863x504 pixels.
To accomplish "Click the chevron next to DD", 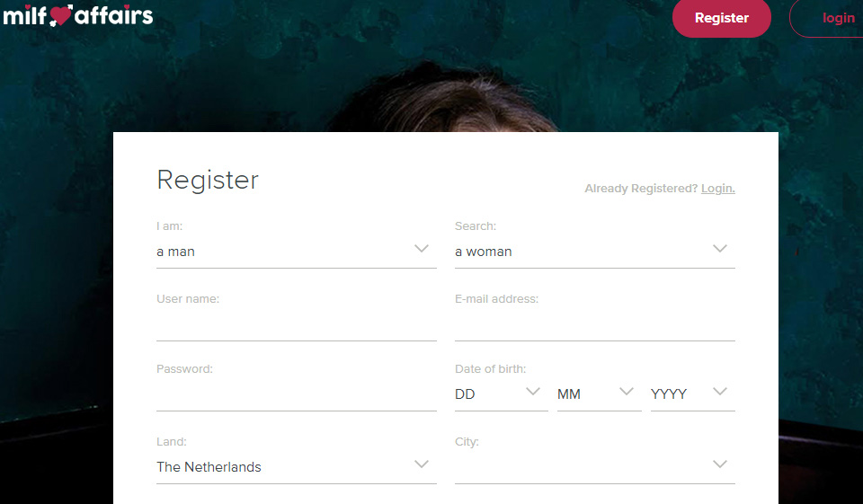I will (x=533, y=392).
